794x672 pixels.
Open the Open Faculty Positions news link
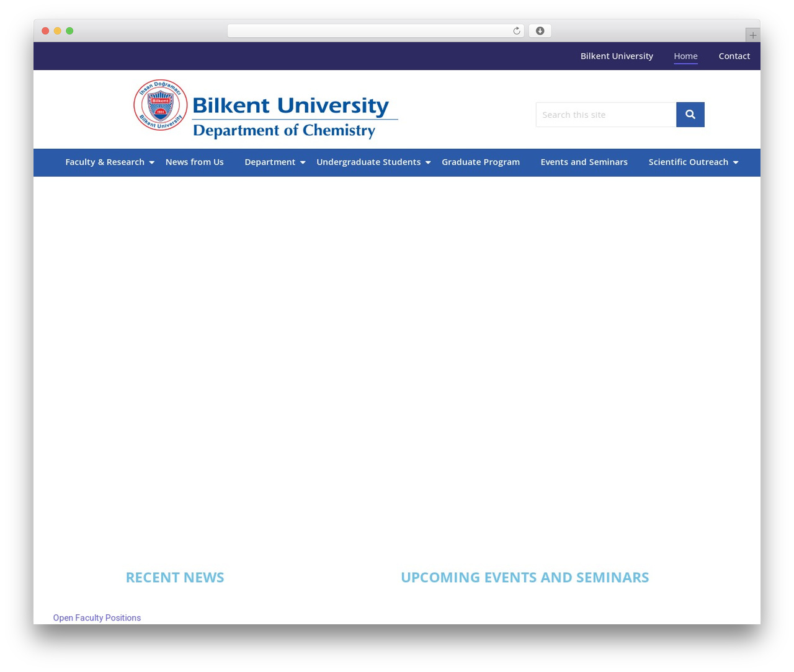[x=97, y=617]
